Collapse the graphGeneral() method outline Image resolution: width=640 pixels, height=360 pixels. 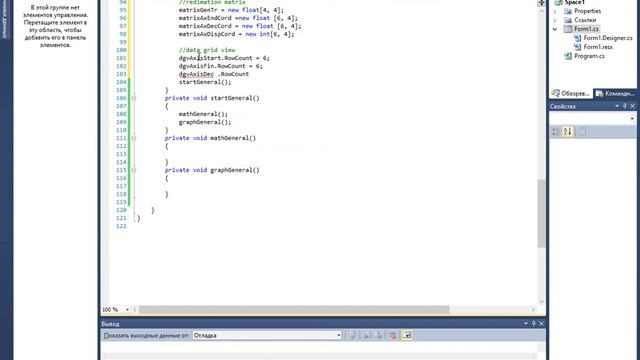[x=133, y=170]
